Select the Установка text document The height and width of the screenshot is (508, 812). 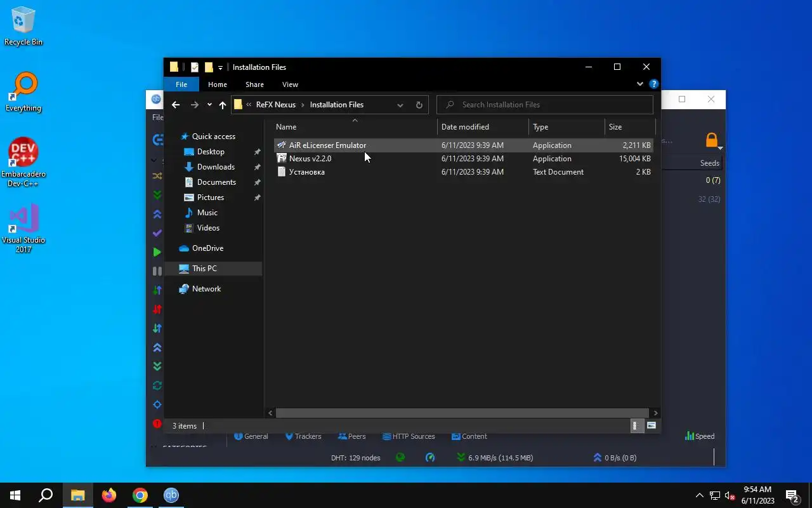(463, 172)
